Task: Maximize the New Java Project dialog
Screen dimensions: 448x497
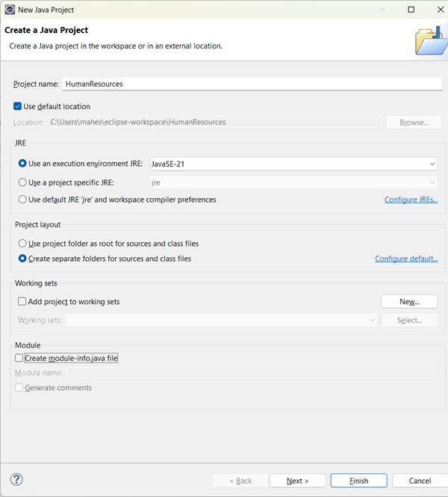Action: point(411,10)
